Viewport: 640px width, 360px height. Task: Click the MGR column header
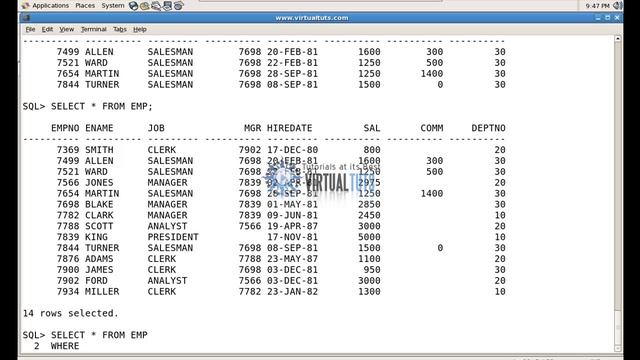pyautogui.click(x=253, y=128)
